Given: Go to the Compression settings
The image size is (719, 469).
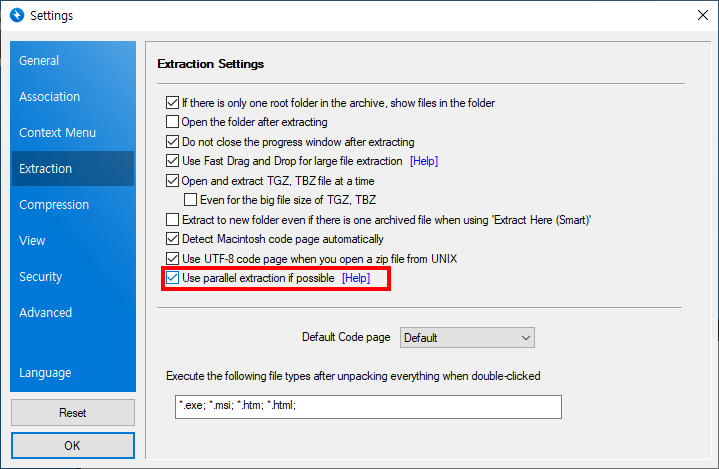Looking at the screenshot, I should tap(54, 205).
